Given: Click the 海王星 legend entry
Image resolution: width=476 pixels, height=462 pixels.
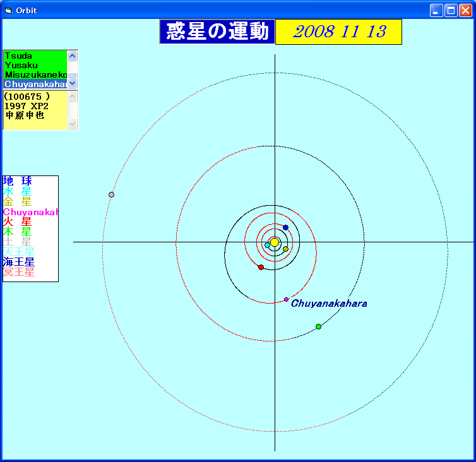Looking at the screenshot, I should coord(19,262).
